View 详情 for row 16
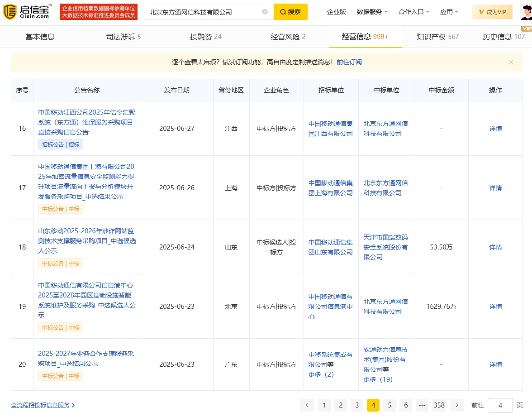 495,129
